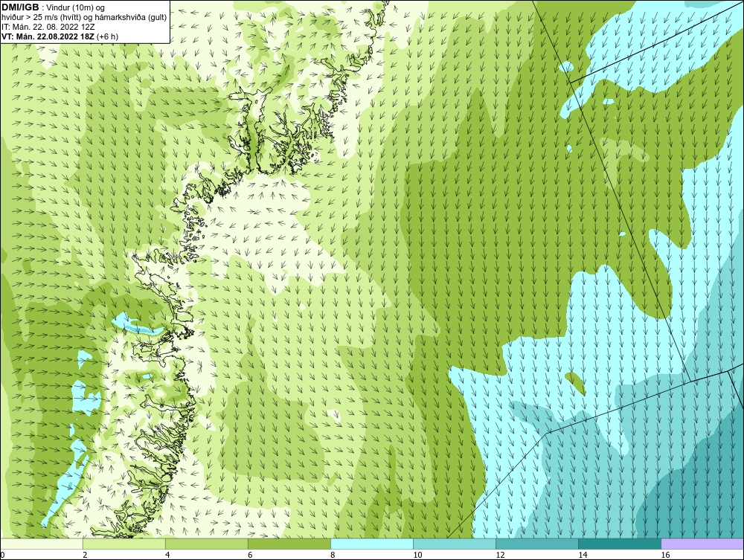Click the legend label "6"
744x560 pixels.
(x=250, y=556)
